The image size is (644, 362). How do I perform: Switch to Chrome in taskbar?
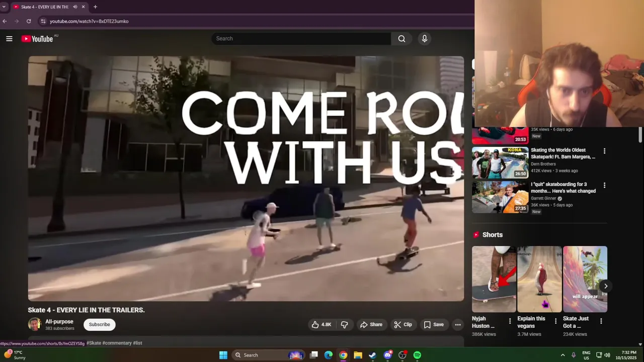click(343, 355)
